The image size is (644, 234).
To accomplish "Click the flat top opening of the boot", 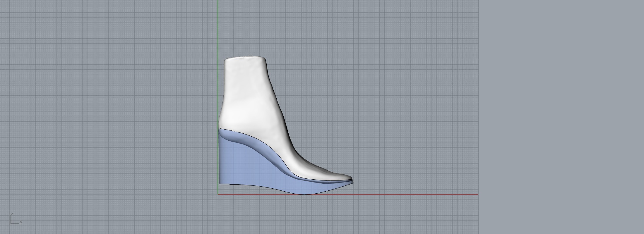I will (x=245, y=57).
